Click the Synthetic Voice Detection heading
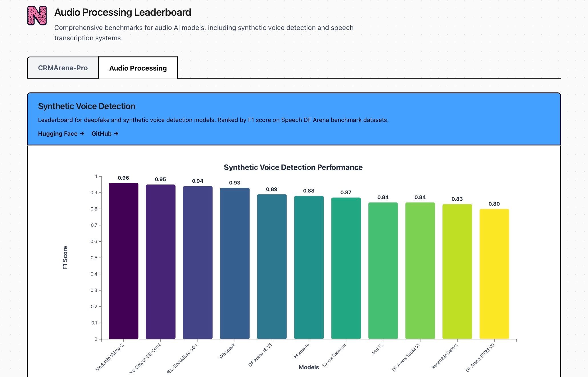Image resolution: width=588 pixels, height=377 pixels. point(86,106)
